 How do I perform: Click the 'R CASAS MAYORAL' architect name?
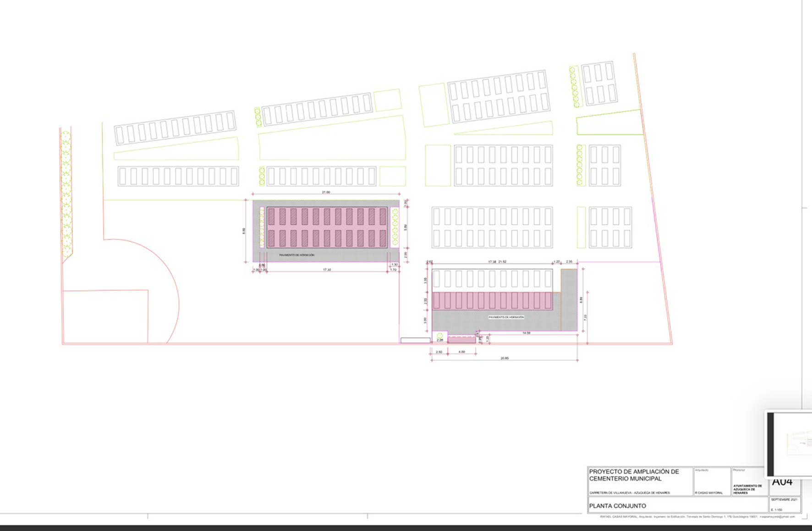coord(708,493)
